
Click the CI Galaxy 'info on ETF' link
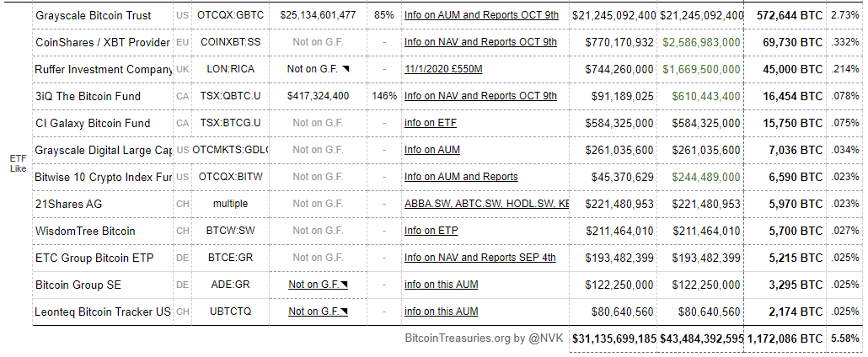click(x=431, y=123)
